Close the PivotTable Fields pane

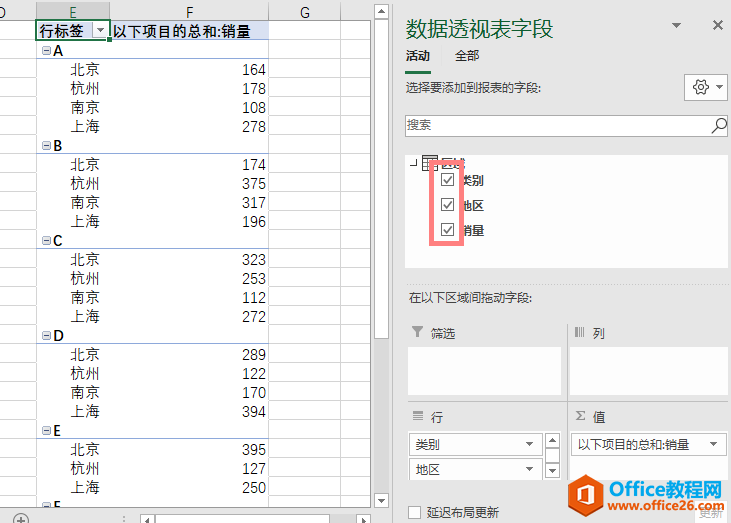[x=718, y=25]
